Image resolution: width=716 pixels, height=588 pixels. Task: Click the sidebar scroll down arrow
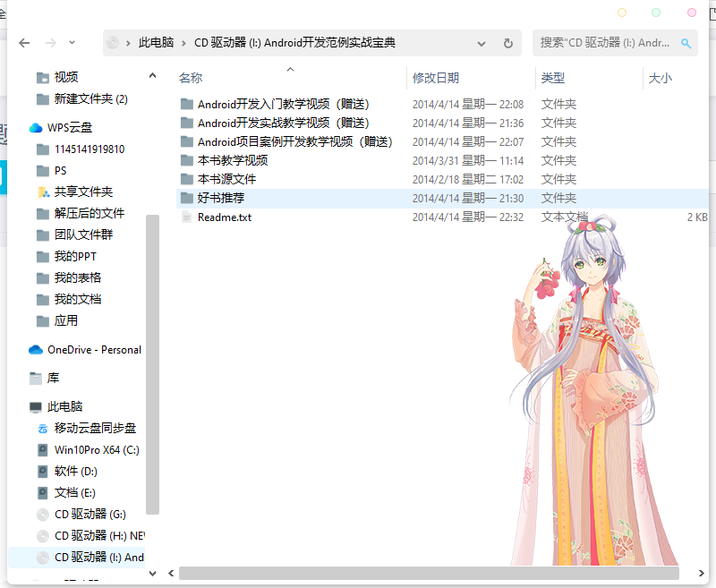pos(152,574)
